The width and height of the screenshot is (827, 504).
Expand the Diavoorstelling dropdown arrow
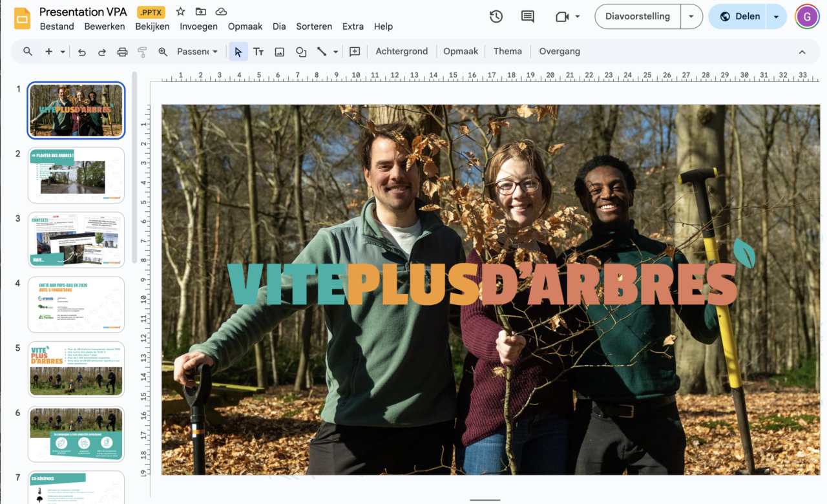click(691, 17)
